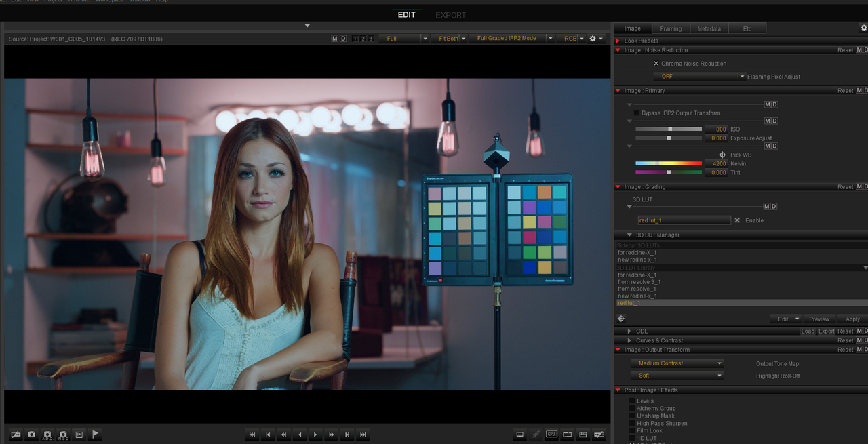Image resolution: width=868 pixels, height=444 pixels.
Task: Open the Soft highlight roll-off dropdown
Action: [x=677, y=376]
